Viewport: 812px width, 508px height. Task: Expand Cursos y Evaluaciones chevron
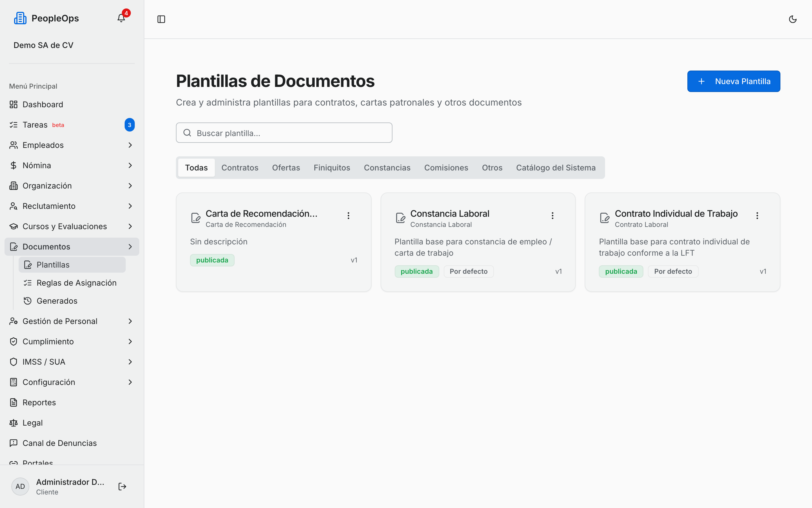click(x=130, y=226)
